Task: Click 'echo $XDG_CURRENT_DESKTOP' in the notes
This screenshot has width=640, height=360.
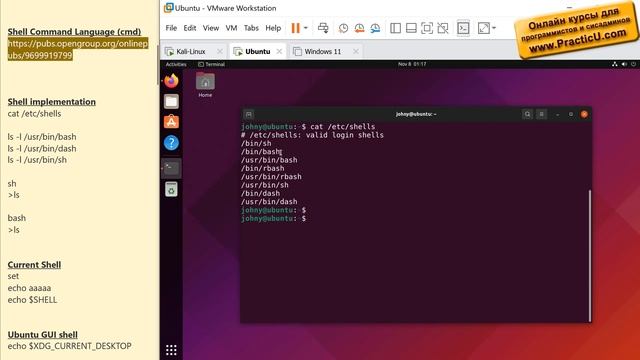Action: [69, 346]
